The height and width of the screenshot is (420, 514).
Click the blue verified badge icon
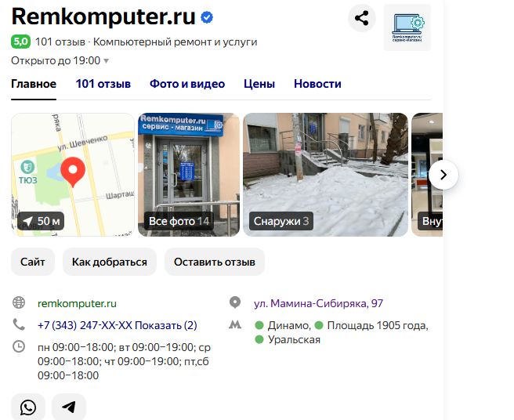207,17
